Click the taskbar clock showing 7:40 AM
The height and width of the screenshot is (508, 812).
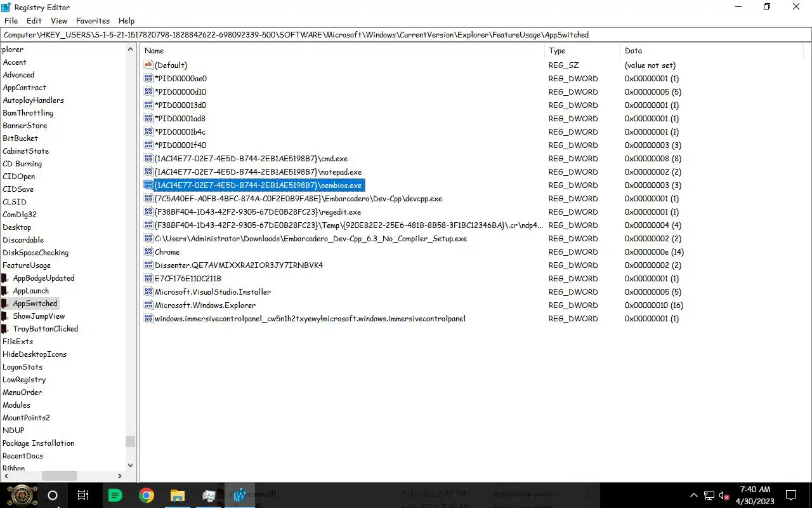[755, 495]
